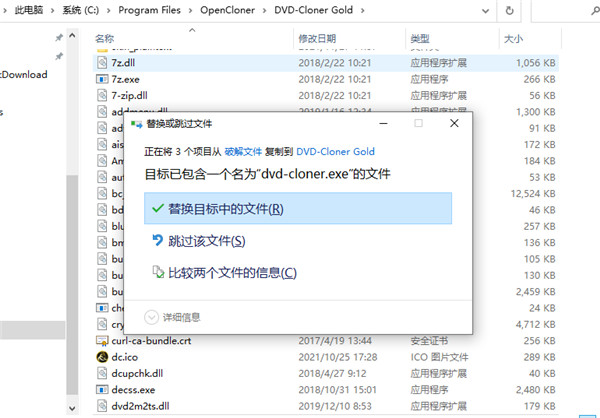600x418 pixels.
Task: Open Download item in navigation pane
Action: click(x=24, y=74)
